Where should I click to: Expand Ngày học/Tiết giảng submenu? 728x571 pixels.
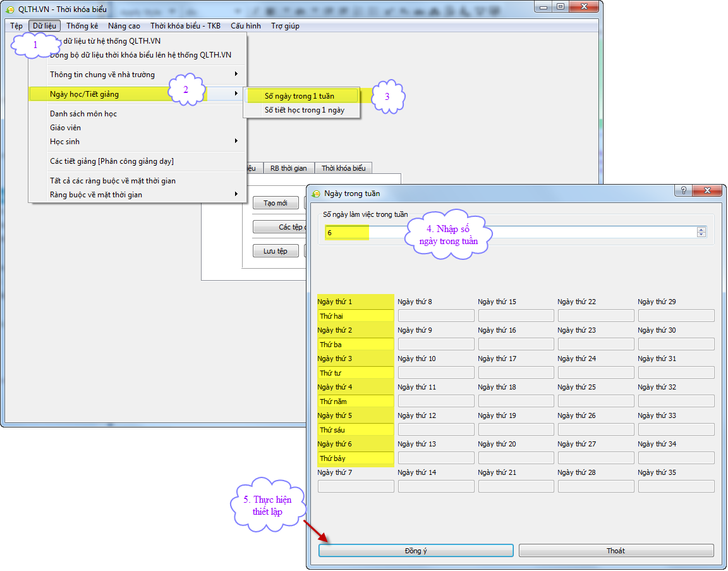[137, 94]
